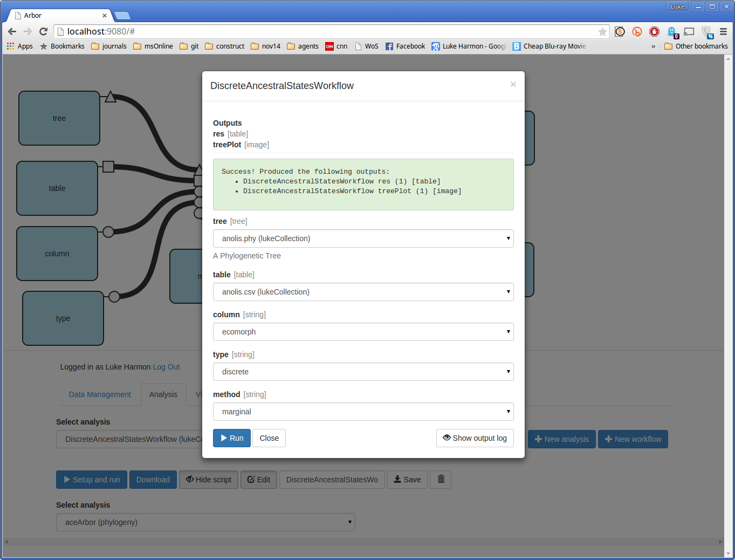This screenshot has height=560, width=735.
Task: Click Log Out link
Action: pos(167,367)
